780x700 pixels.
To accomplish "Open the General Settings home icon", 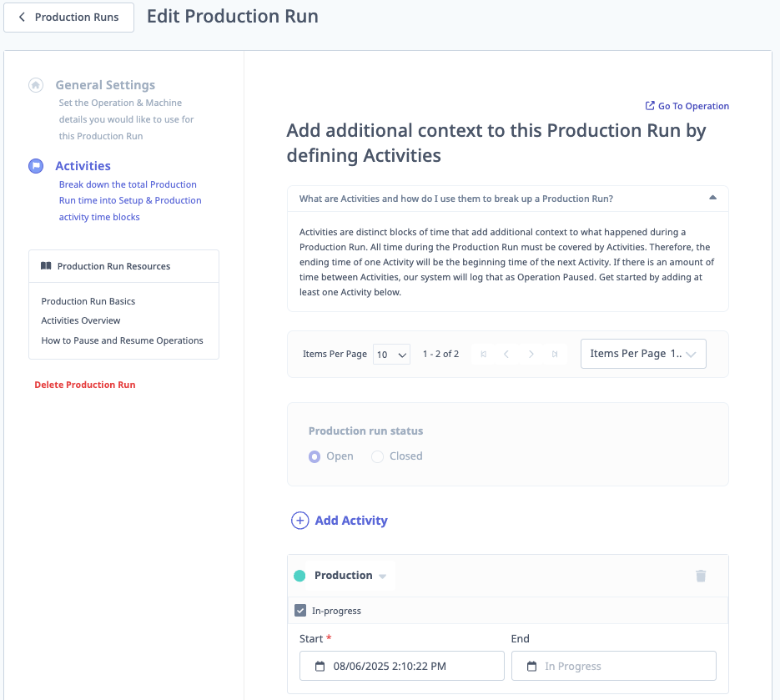I will pos(35,84).
